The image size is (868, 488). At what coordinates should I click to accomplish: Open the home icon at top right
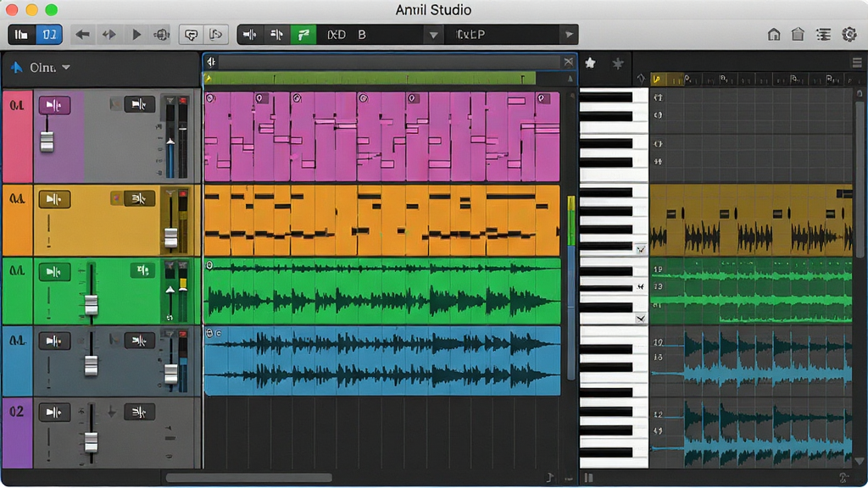pos(774,34)
